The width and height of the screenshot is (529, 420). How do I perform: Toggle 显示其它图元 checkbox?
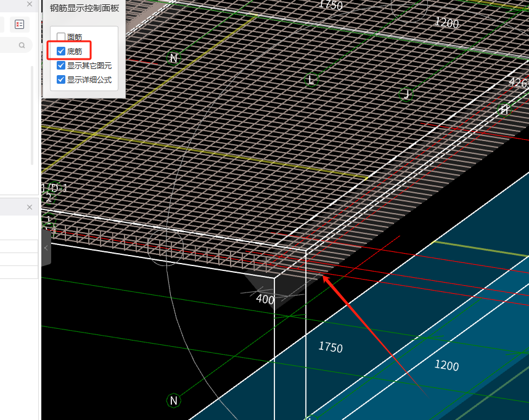61,65
